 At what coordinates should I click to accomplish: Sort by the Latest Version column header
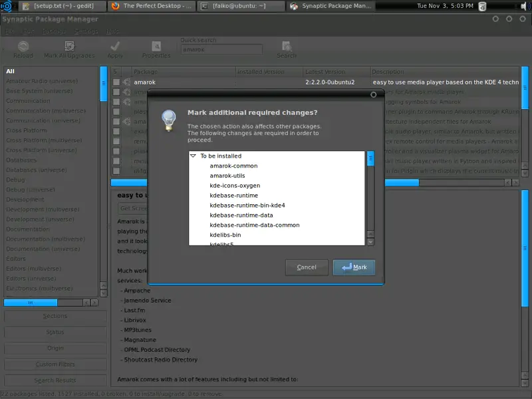pyautogui.click(x=336, y=72)
